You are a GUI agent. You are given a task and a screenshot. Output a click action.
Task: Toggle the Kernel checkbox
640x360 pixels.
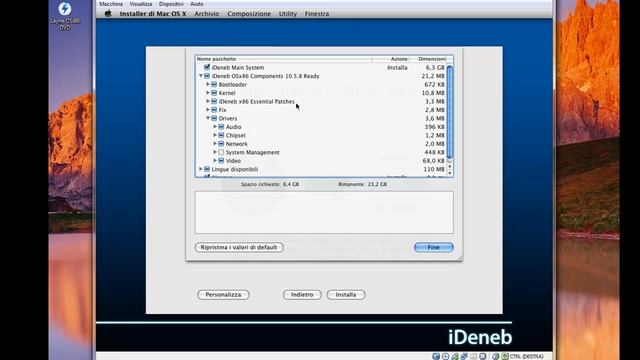point(214,93)
